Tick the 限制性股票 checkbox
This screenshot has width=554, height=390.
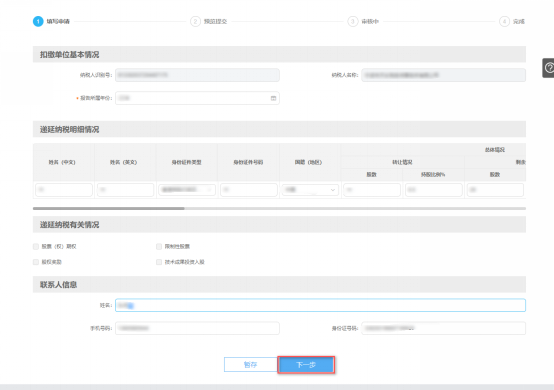tap(159, 247)
